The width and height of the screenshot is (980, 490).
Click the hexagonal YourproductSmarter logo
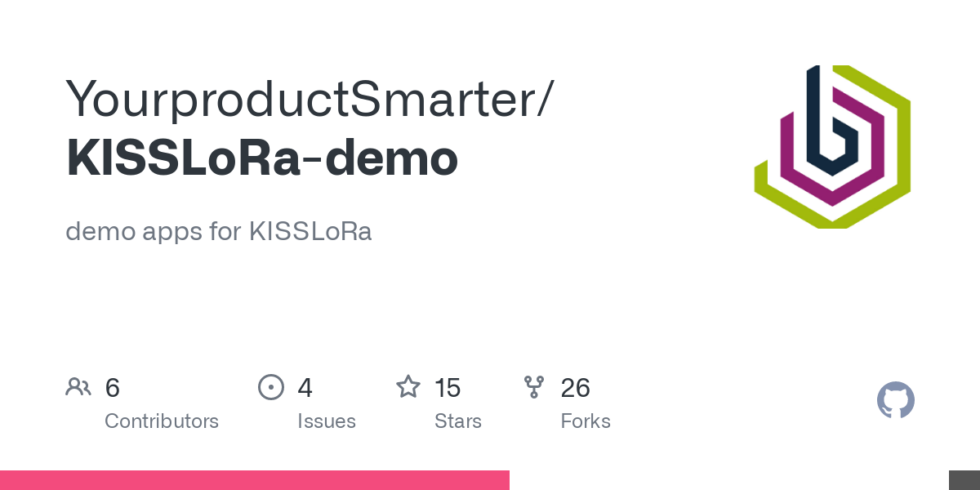832,147
